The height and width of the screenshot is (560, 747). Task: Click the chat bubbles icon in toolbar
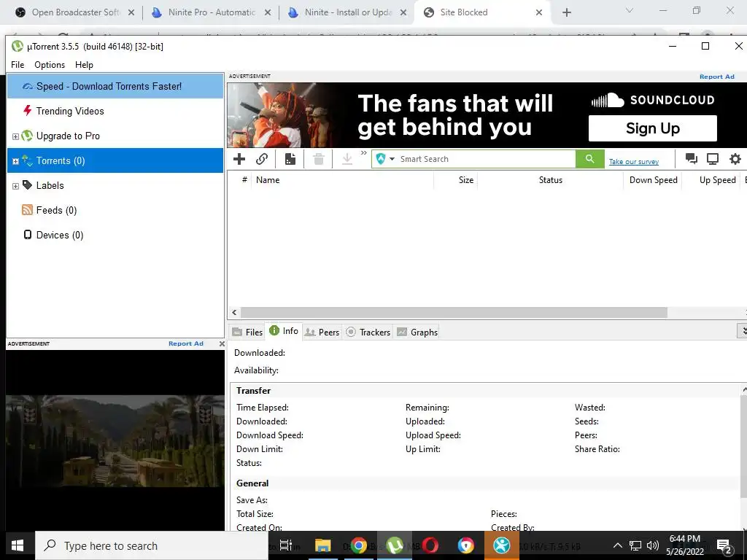(692, 159)
